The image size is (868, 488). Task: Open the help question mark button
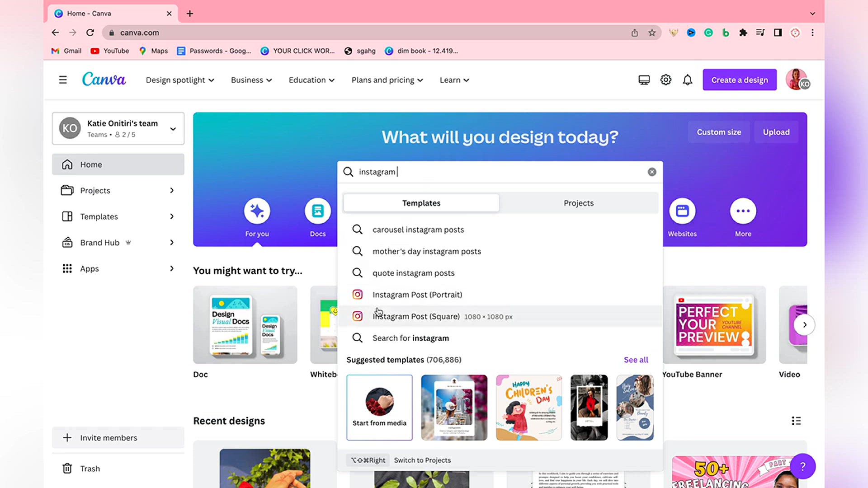click(x=803, y=466)
